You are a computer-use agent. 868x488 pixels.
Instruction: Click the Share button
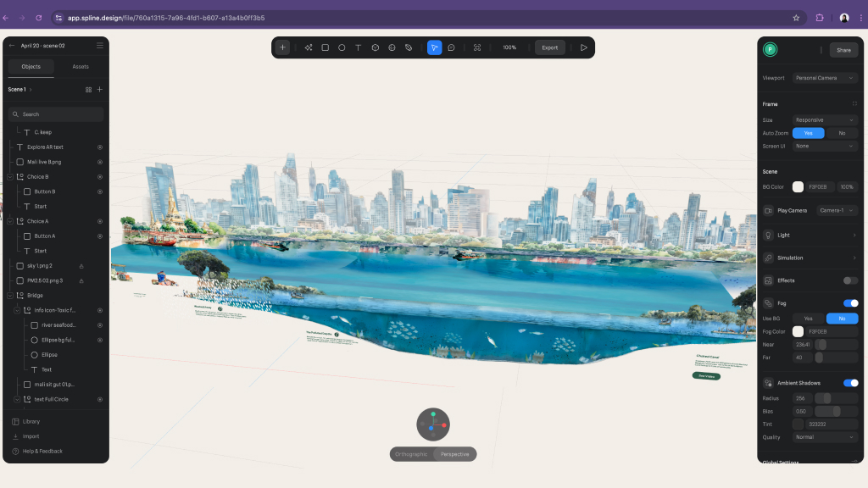pyautogui.click(x=843, y=50)
